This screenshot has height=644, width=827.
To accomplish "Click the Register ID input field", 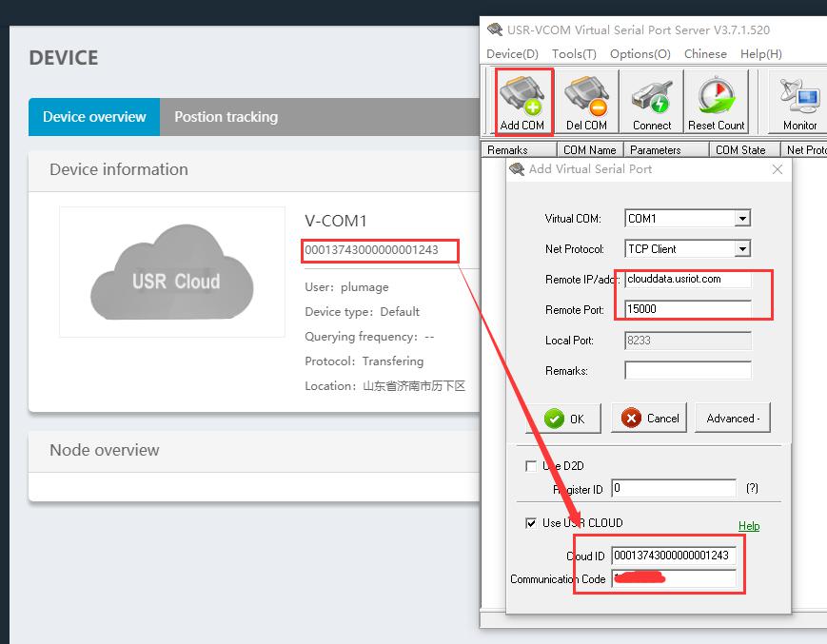I will click(674, 489).
